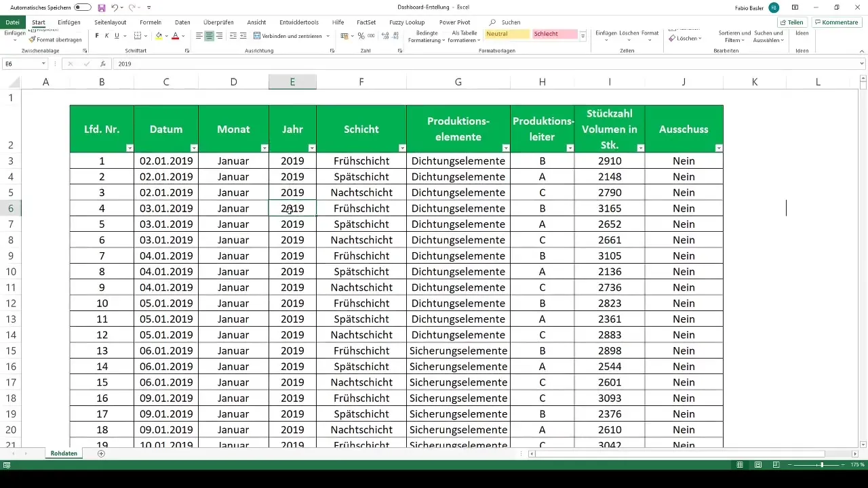
Task: Toggle the Automatisches Speichern switch
Action: click(x=83, y=7)
